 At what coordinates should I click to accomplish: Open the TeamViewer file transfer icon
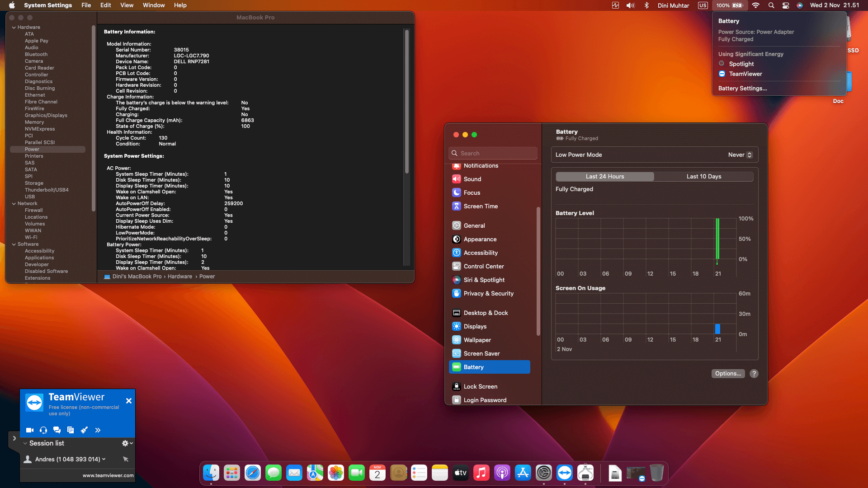tap(71, 430)
